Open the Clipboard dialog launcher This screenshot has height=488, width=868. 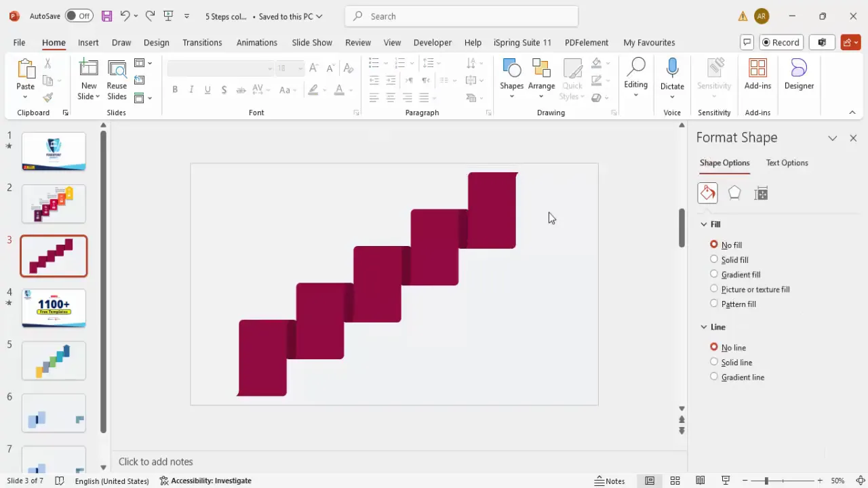[x=65, y=113]
